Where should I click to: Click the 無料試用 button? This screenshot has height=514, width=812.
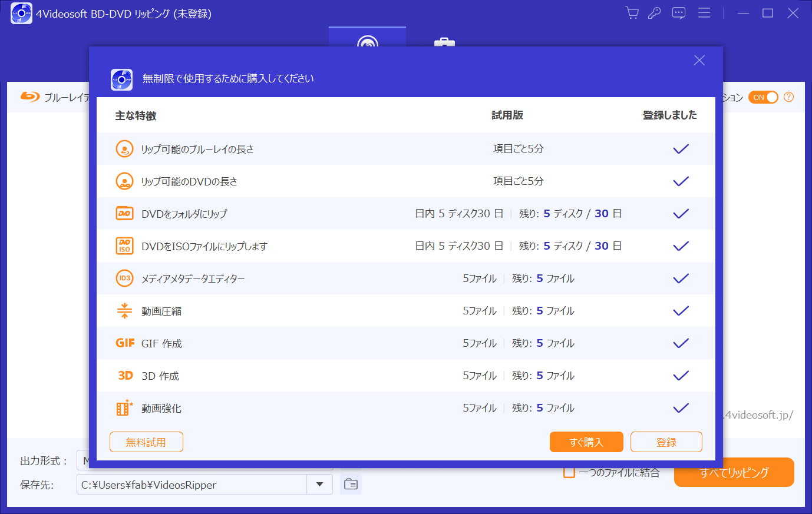146,442
